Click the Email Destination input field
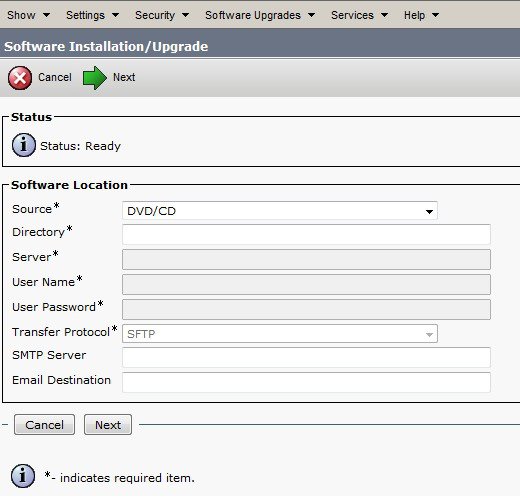Screen dimensions: 520x499 point(306,382)
